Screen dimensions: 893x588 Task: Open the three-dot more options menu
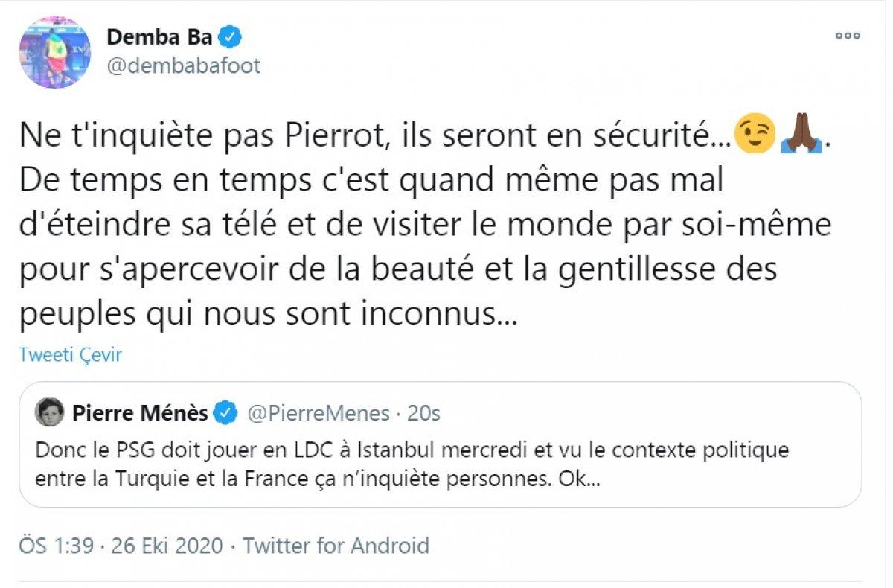click(x=847, y=36)
